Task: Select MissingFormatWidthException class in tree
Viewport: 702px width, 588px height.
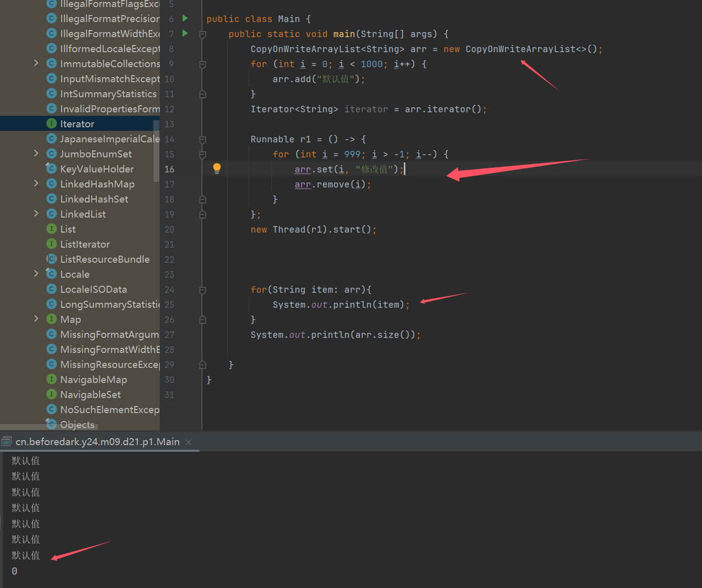Action: pos(110,349)
